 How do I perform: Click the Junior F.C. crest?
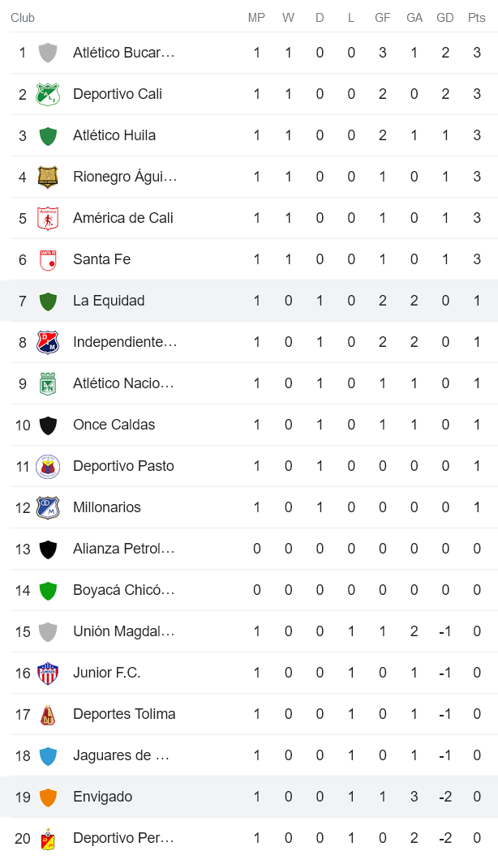point(48,673)
